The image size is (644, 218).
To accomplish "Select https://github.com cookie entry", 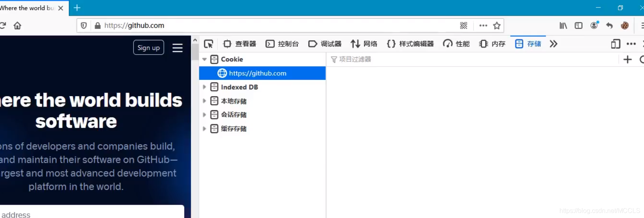I will point(262,73).
